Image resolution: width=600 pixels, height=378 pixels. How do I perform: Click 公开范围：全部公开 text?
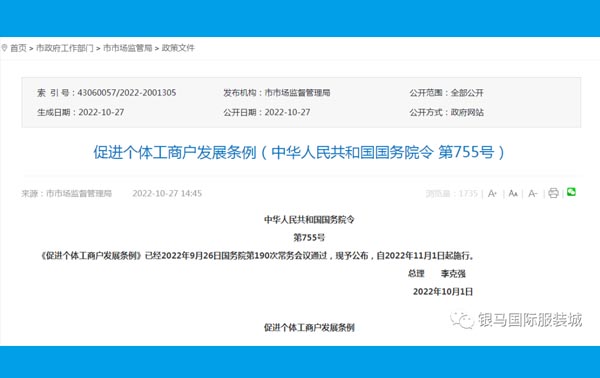[447, 93]
